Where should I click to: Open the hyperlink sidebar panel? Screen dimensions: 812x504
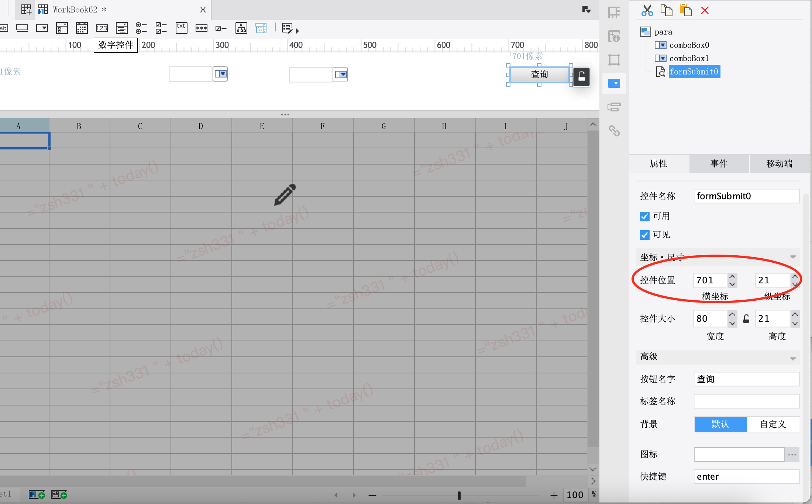click(x=614, y=131)
